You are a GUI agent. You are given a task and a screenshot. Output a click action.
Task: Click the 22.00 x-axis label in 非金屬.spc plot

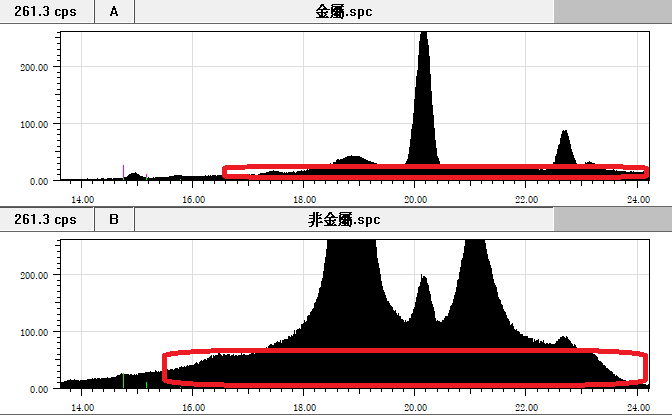(526, 407)
